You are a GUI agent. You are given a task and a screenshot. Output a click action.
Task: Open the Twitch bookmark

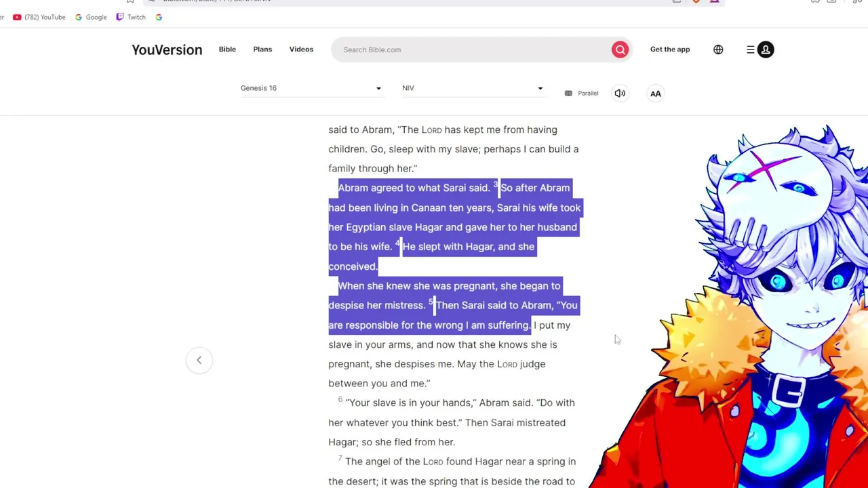[131, 17]
